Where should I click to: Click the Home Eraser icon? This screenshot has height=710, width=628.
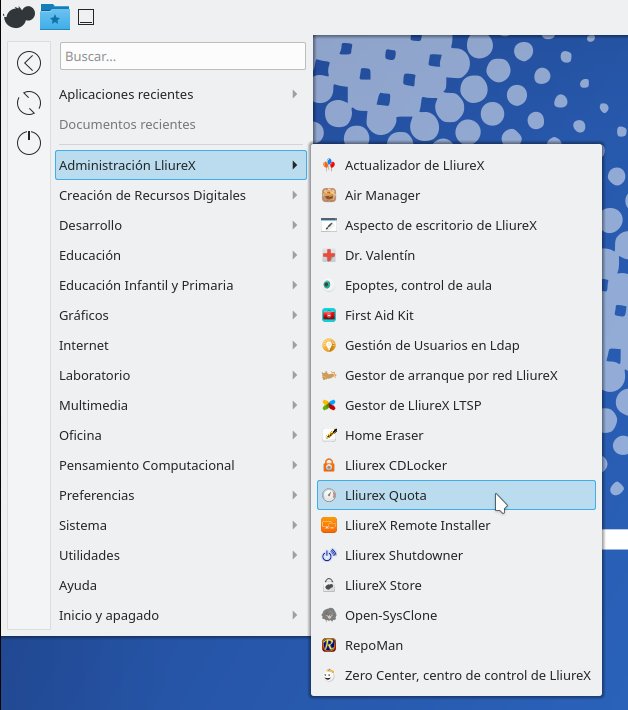[x=329, y=435]
